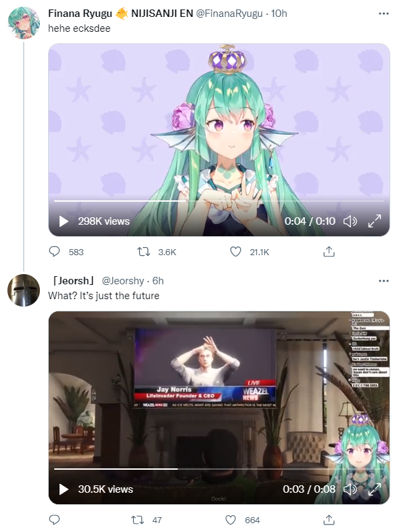397x532 pixels.
Task: Expand first video to fullscreen
Action: click(x=375, y=221)
